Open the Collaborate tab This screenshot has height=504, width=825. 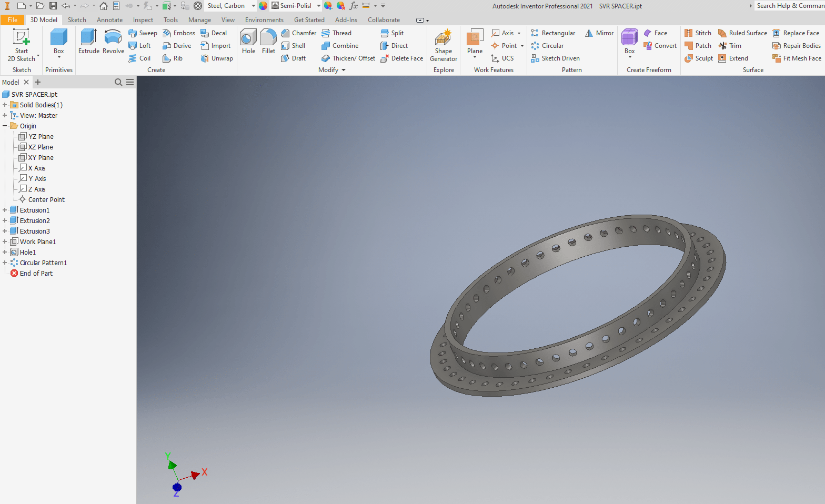(384, 20)
